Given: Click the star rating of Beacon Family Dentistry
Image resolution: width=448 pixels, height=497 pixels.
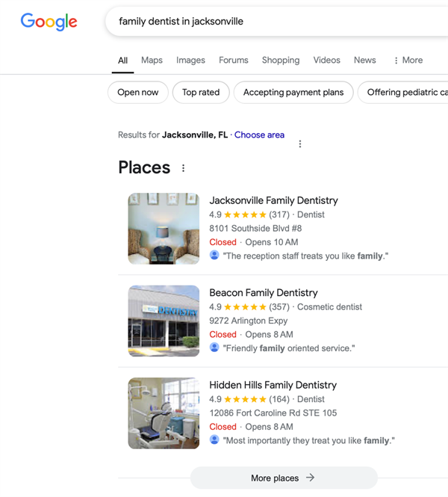Looking at the screenshot, I should click(245, 307).
